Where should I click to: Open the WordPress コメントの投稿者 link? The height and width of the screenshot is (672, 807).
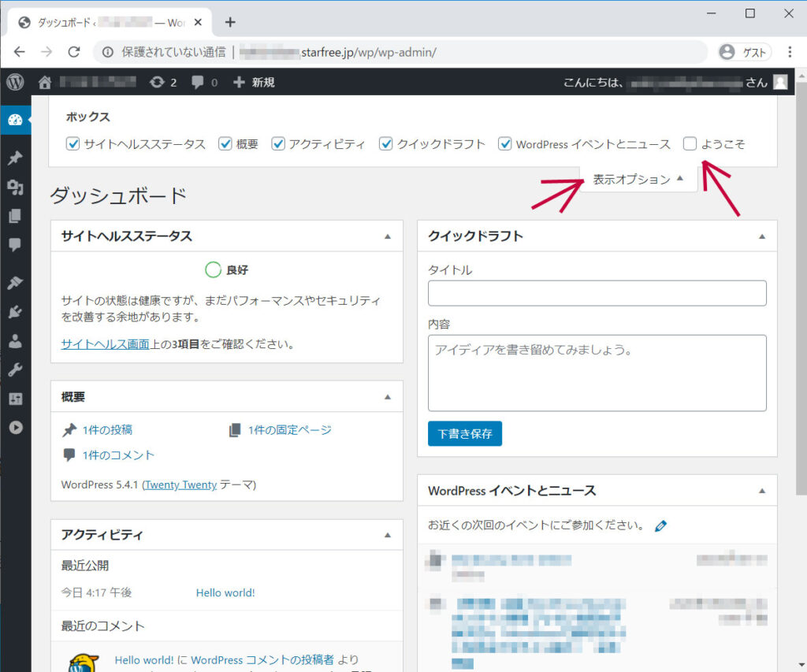point(262,660)
